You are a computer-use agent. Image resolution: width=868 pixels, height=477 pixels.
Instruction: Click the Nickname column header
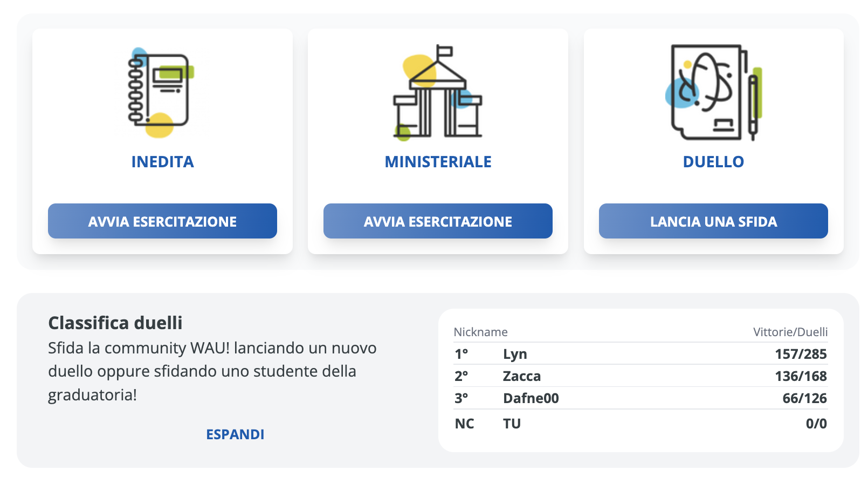[480, 332]
